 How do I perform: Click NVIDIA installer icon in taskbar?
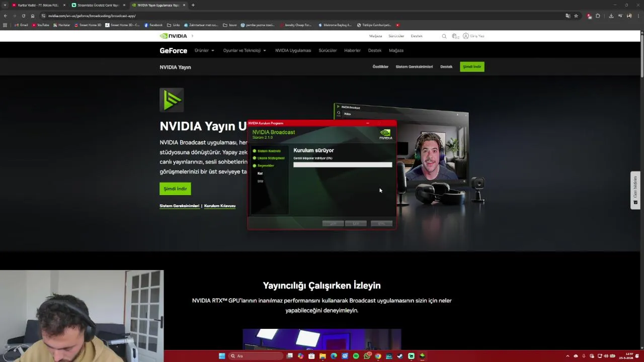pos(422,356)
